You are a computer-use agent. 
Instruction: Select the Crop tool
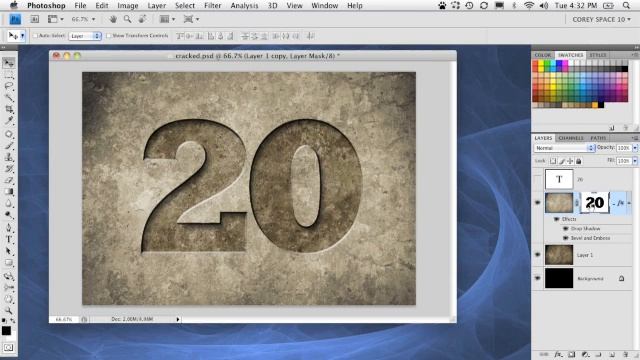point(9,109)
